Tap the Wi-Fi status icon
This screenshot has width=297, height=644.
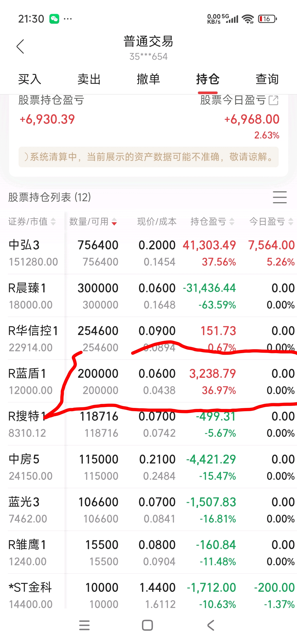point(248,19)
